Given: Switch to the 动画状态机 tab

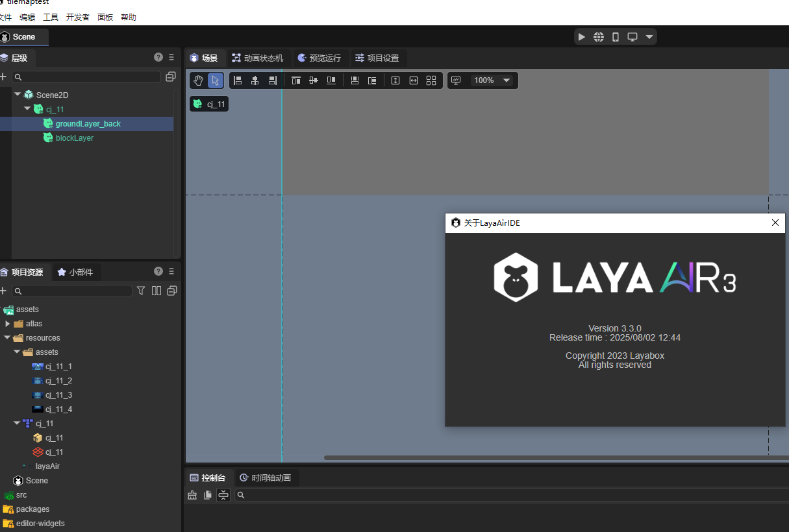Looking at the screenshot, I should tap(258, 58).
